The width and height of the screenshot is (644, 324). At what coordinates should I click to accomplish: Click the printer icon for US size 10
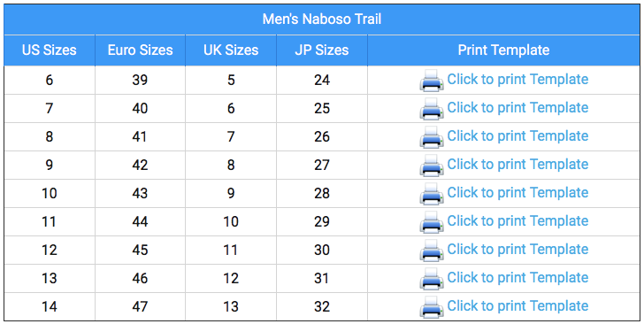(432, 194)
